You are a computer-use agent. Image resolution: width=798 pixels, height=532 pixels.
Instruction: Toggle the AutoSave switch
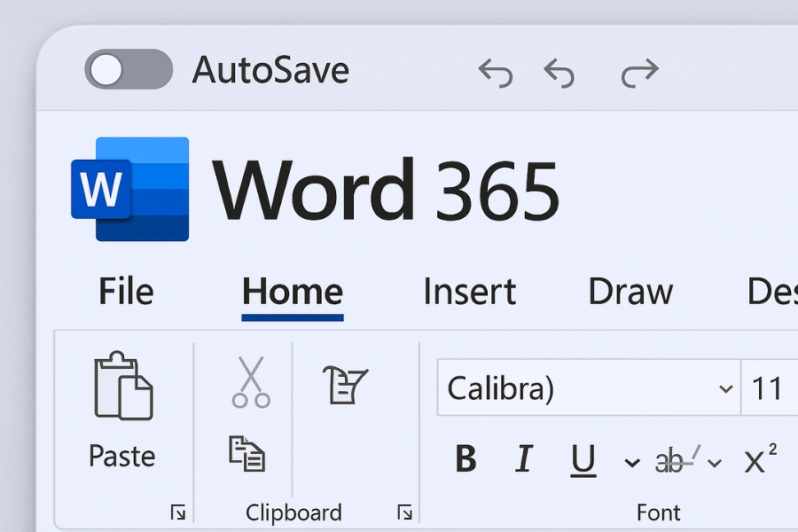pyautogui.click(x=128, y=70)
